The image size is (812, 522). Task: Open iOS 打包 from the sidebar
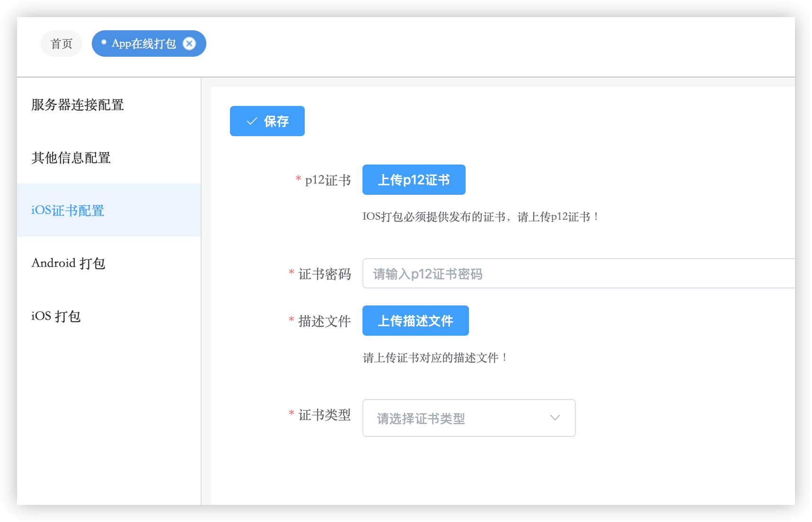tap(56, 316)
